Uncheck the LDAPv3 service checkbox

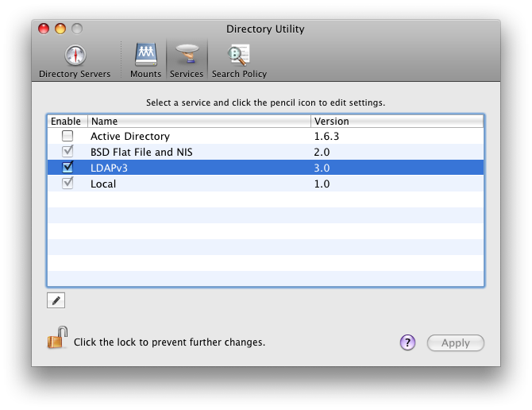click(67, 168)
